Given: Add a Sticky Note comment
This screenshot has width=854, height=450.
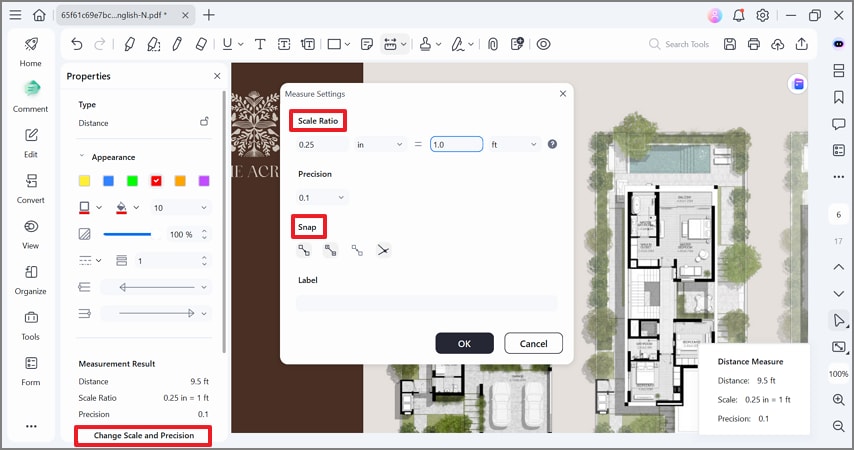Looking at the screenshot, I should coord(367,44).
